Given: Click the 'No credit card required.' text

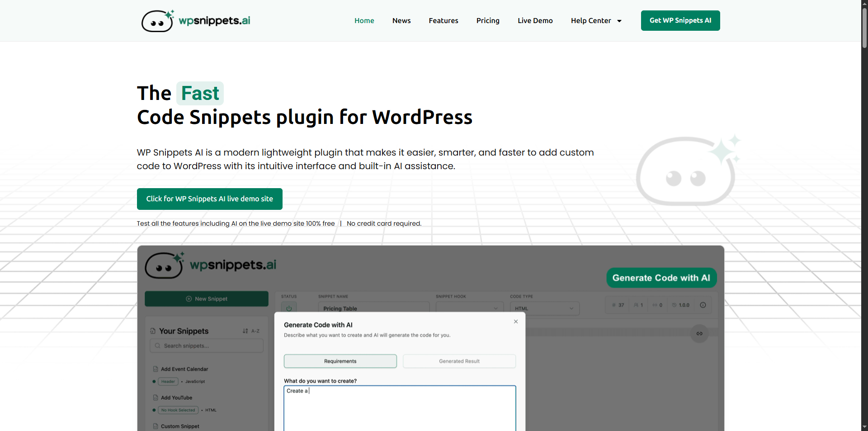Looking at the screenshot, I should 384,223.
